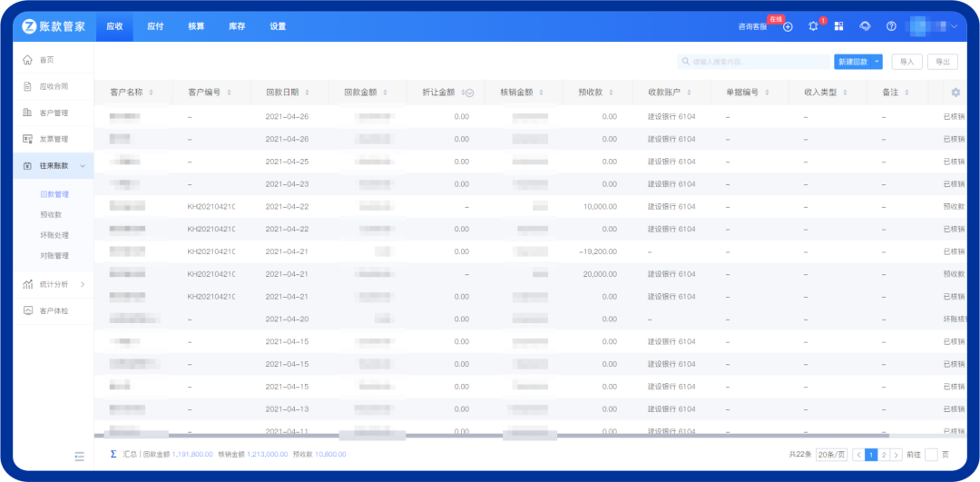This screenshot has height=482, width=980.
Task: Switch to the 应付 top tab
Action: click(155, 26)
